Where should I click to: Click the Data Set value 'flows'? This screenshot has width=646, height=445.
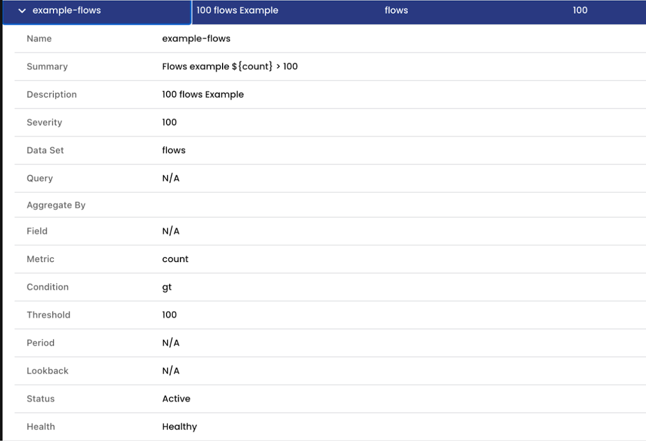point(173,151)
